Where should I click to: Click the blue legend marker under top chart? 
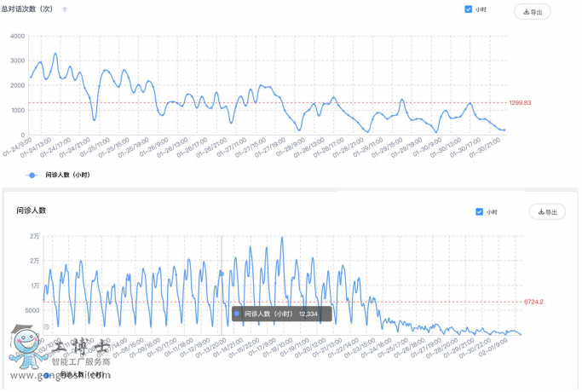coord(32,175)
